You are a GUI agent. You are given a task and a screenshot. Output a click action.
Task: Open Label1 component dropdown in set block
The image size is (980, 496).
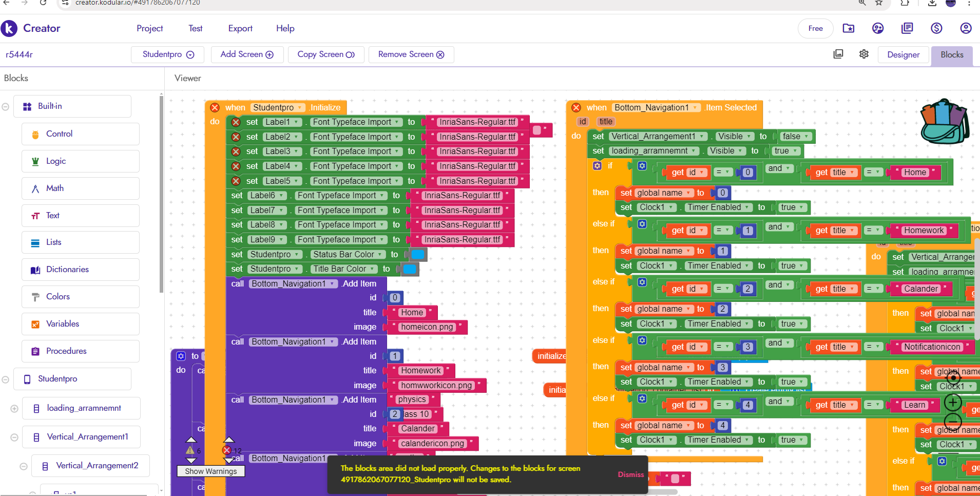pyautogui.click(x=297, y=122)
